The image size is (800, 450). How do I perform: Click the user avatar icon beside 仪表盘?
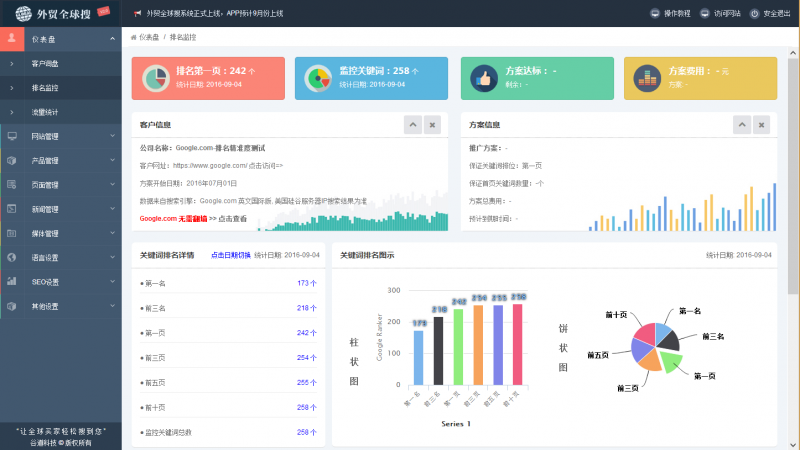point(11,39)
